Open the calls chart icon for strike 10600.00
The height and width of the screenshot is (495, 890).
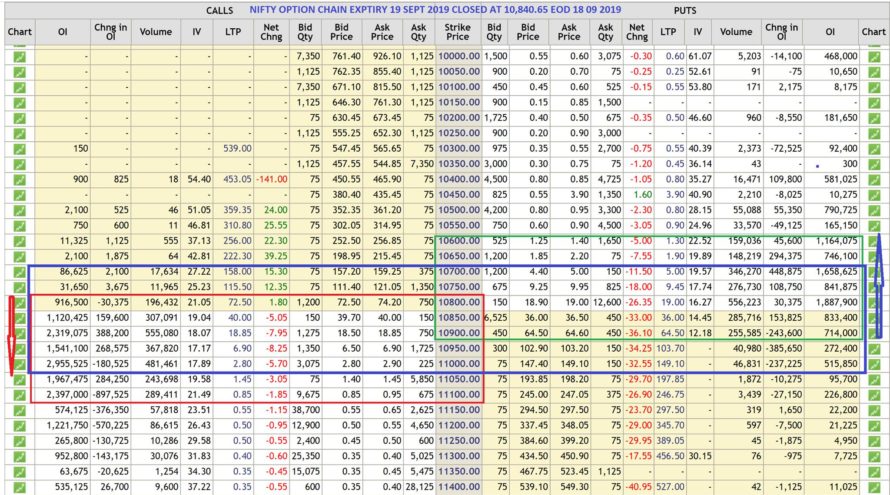(x=19, y=241)
